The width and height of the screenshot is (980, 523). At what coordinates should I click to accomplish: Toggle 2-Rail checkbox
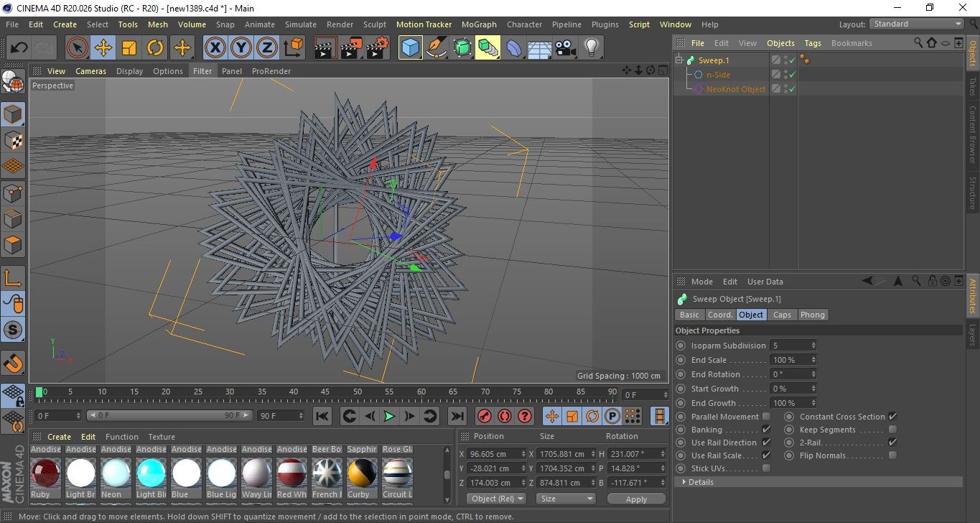point(892,443)
